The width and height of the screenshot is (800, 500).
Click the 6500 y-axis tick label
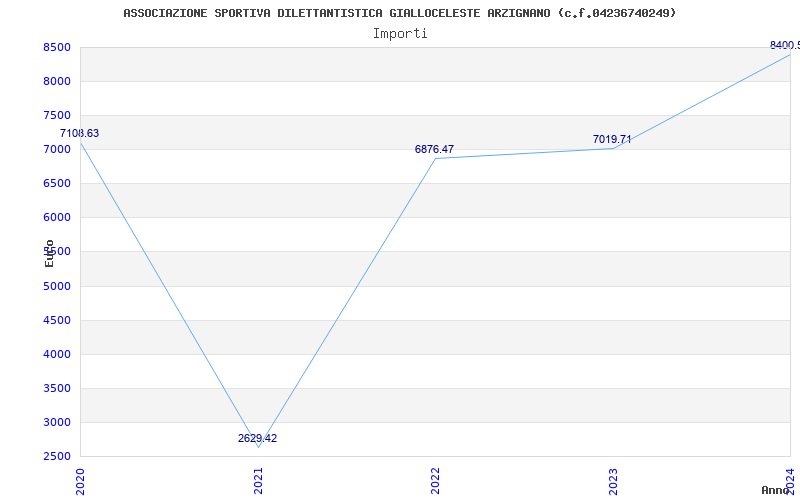pyautogui.click(x=57, y=184)
